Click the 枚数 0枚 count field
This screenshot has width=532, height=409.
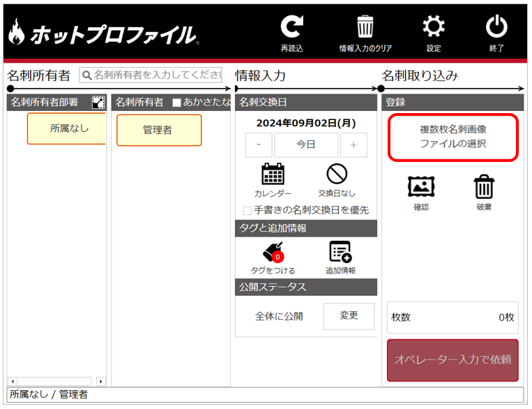[453, 318]
